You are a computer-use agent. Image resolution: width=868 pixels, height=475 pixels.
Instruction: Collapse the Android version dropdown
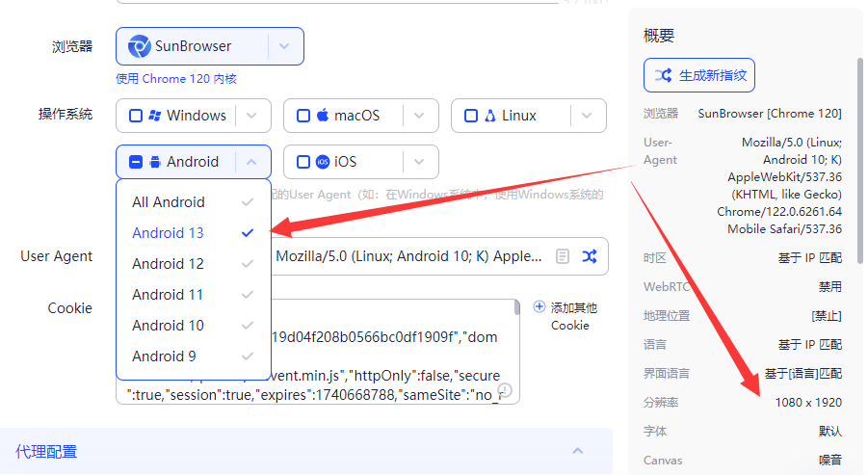click(251, 162)
